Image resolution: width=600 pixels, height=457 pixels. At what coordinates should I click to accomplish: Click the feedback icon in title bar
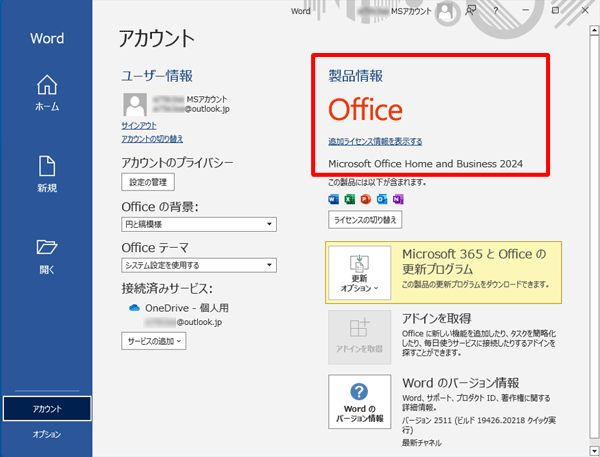point(470,11)
